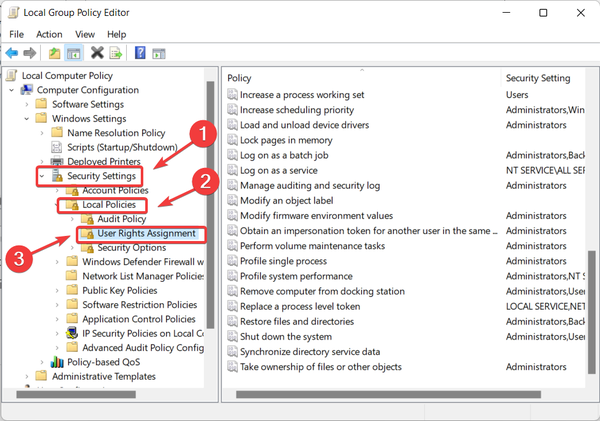Screen dimensions: 600x421
Task: Click the Deployed Printers icon
Action: tap(57, 161)
